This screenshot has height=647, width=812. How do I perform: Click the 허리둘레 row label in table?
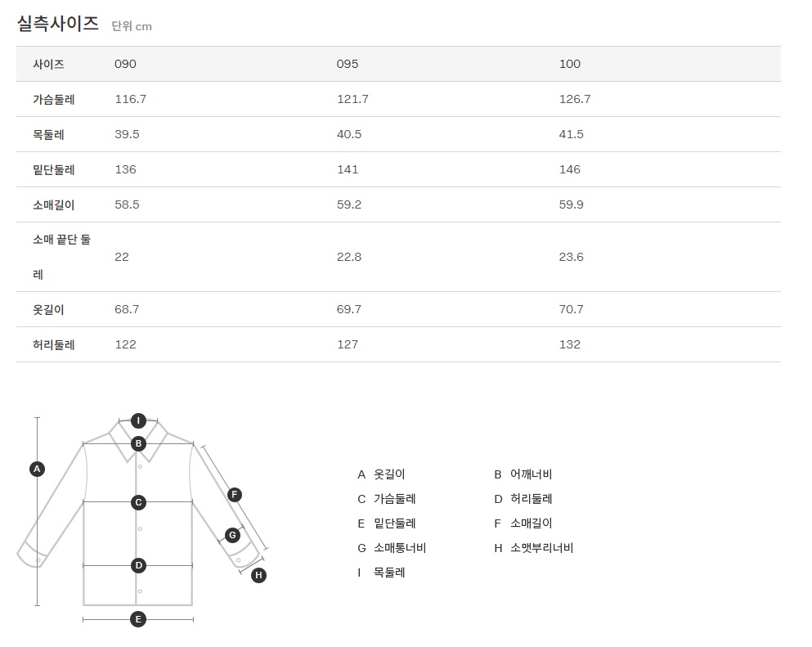(54, 344)
